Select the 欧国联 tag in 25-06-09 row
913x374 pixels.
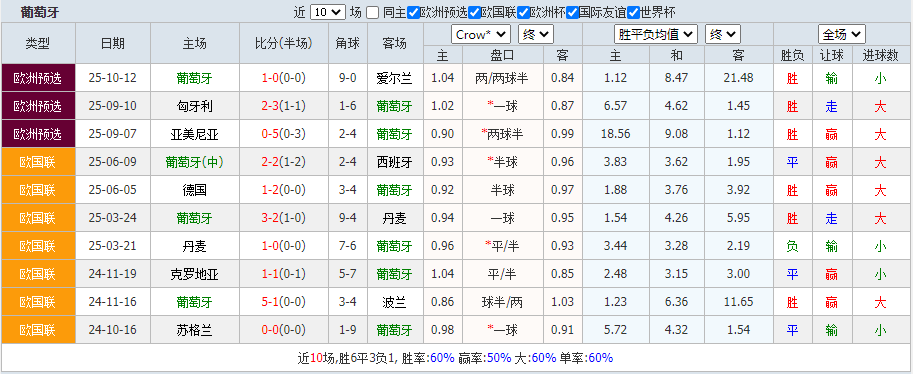pos(38,161)
